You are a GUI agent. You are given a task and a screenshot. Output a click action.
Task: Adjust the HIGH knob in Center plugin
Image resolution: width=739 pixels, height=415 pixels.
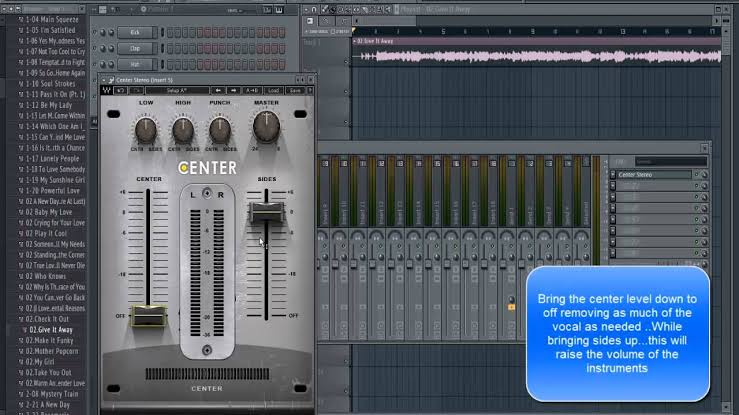(x=183, y=130)
